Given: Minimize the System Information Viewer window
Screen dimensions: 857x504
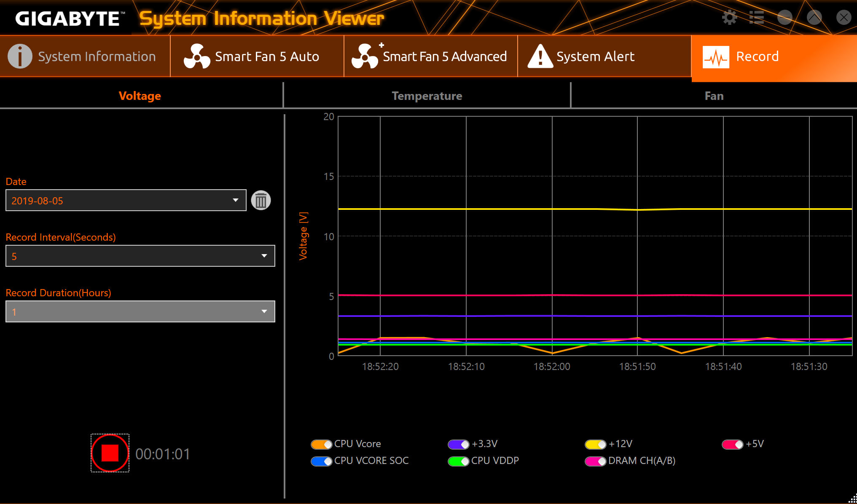Looking at the screenshot, I should (785, 18).
